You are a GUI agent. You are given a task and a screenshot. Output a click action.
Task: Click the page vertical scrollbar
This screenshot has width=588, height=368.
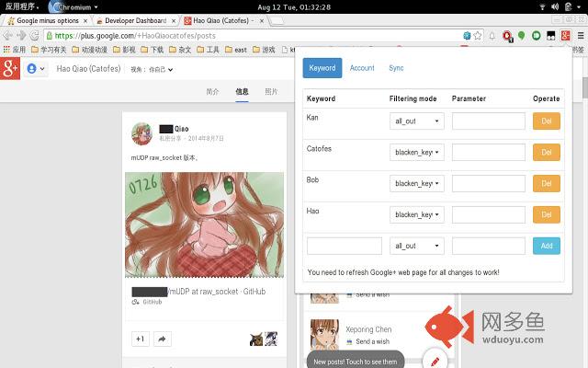pos(585,87)
